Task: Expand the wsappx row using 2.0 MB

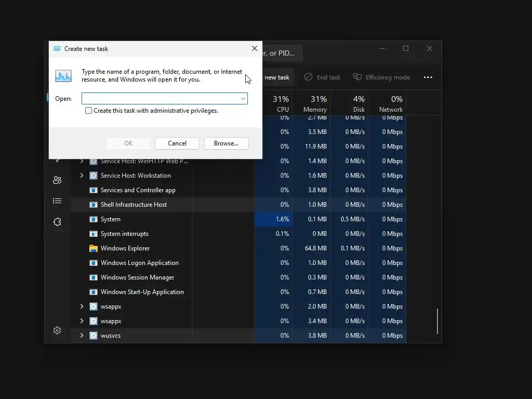Action: coord(82,307)
